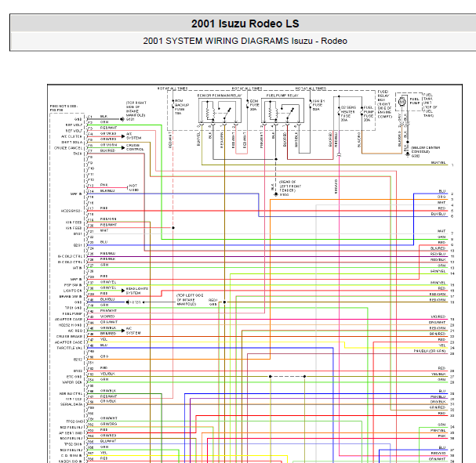Click the SERIAL DATA pin label
Image resolution: width=476 pixels, height=463 pixels.
pos(71,404)
